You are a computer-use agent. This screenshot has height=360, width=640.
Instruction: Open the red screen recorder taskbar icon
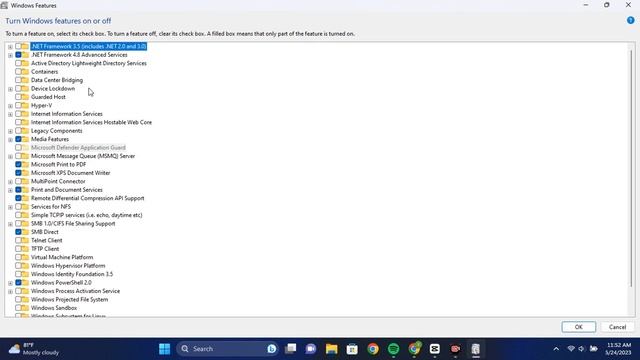point(455,349)
